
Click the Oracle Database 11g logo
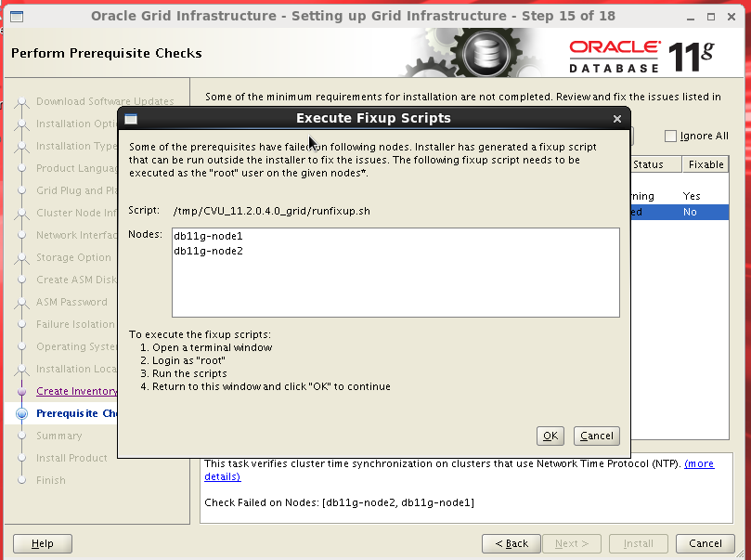[641, 57]
